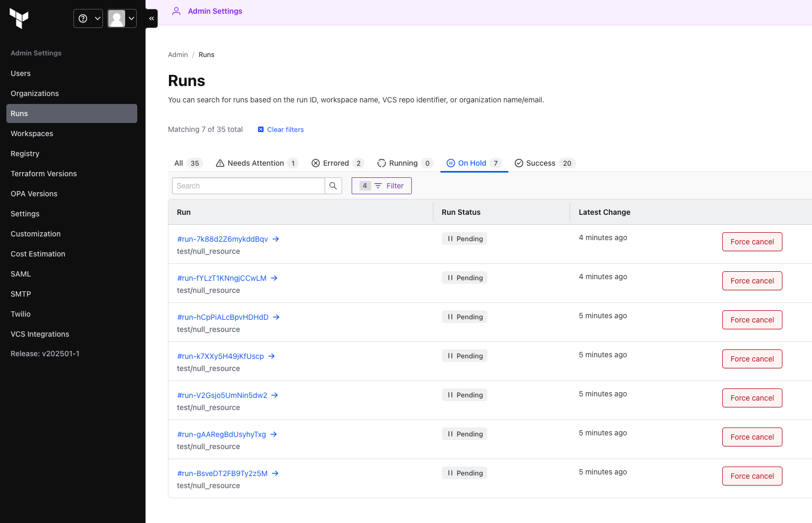Go to Terraform Versions settings

44,174
